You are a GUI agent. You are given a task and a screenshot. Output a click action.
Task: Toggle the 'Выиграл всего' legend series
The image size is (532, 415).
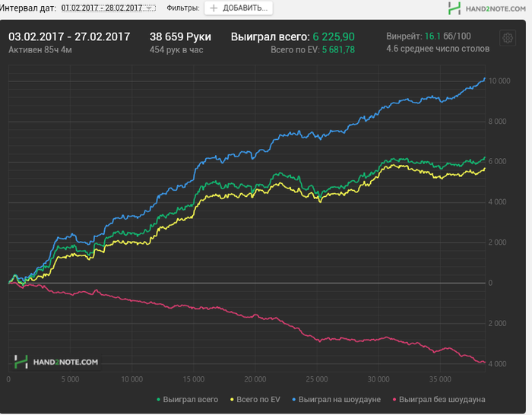(187, 399)
